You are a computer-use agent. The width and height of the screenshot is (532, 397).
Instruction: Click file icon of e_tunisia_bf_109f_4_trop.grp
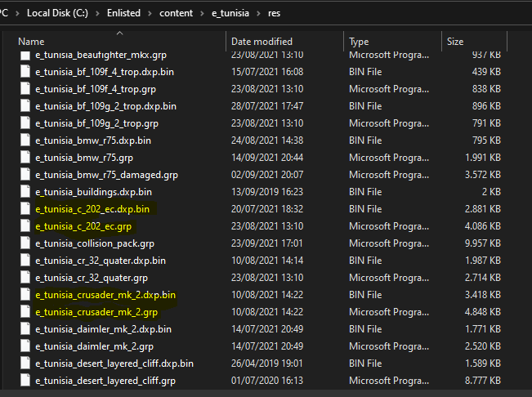[x=25, y=89]
